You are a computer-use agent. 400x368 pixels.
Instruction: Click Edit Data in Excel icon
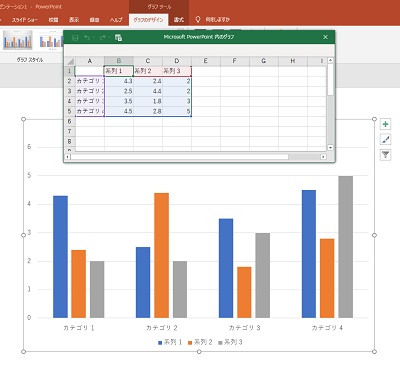118,38
